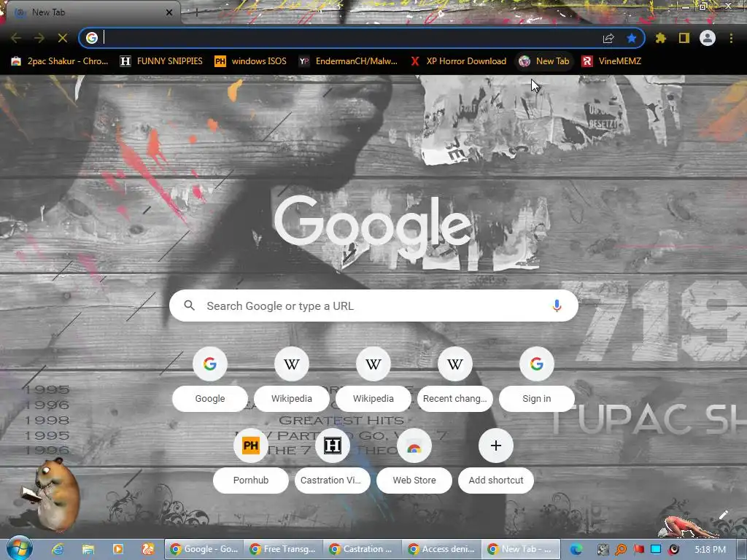747x560 pixels.
Task: Open the 2pac Shakur - Chro... bookmark
Action: pos(60,61)
